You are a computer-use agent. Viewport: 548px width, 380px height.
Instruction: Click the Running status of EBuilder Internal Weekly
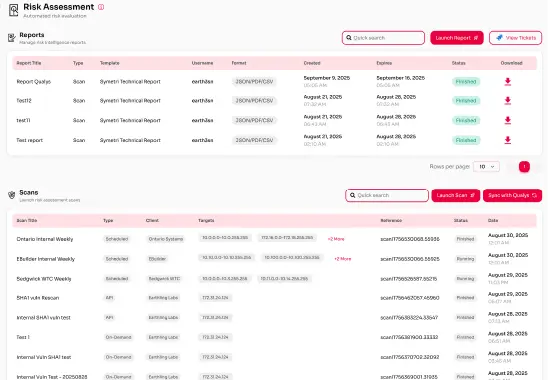[x=465, y=259]
